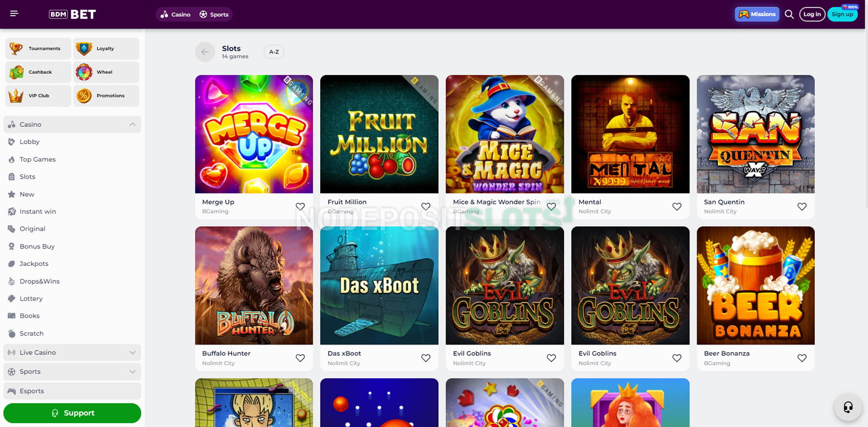Click the Tournaments trophy icon
This screenshot has height=427, width=868.
[16, 48]
